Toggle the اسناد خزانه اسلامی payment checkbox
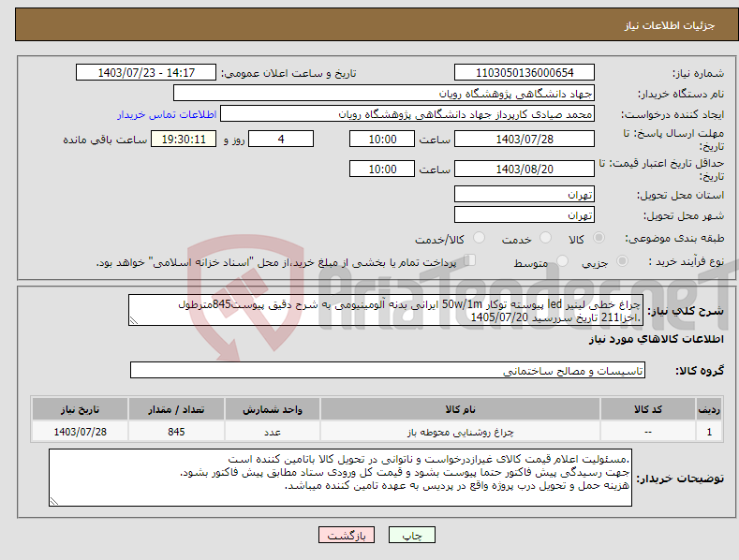Image resolution: width=739 pixels, height=560 pixels. point(470,259)
